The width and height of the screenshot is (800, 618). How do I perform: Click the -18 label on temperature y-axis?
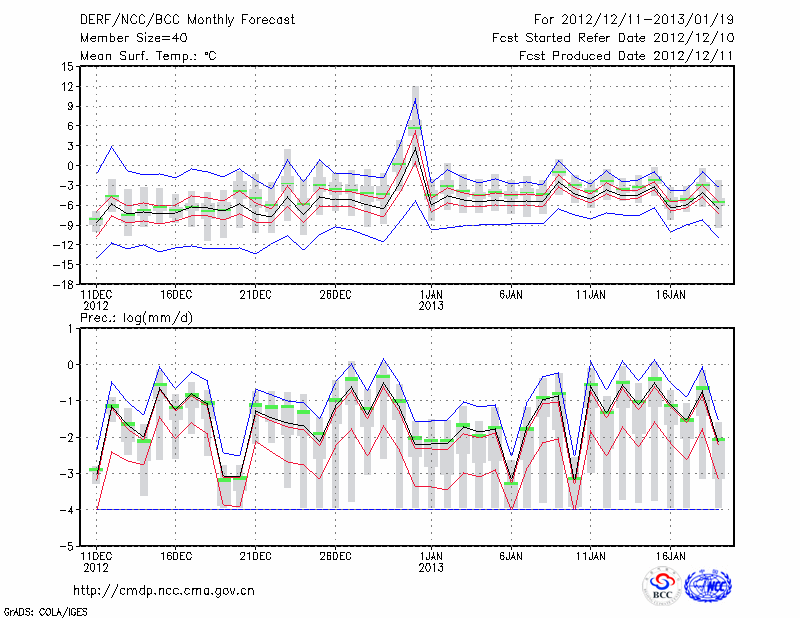(x=64, y=284)
